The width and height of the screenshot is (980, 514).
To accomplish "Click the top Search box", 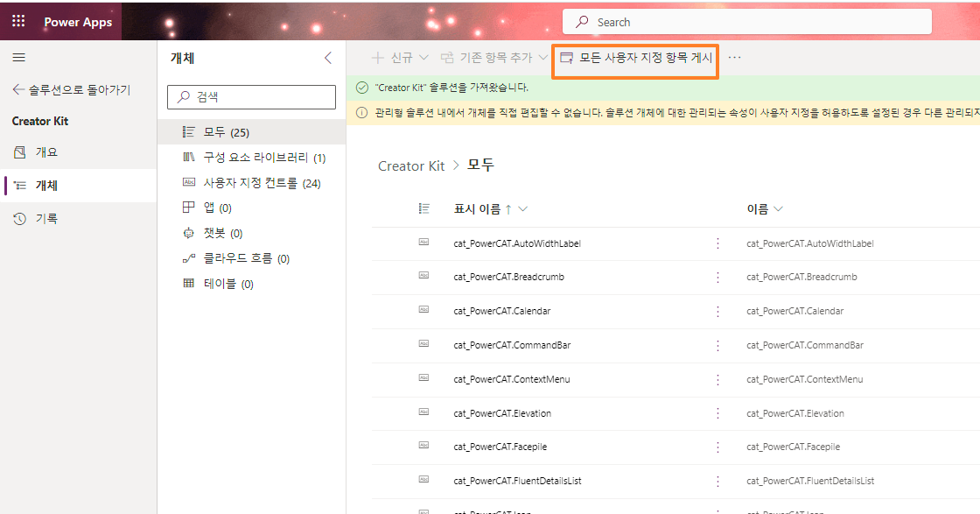I will [x=747, y=22].
